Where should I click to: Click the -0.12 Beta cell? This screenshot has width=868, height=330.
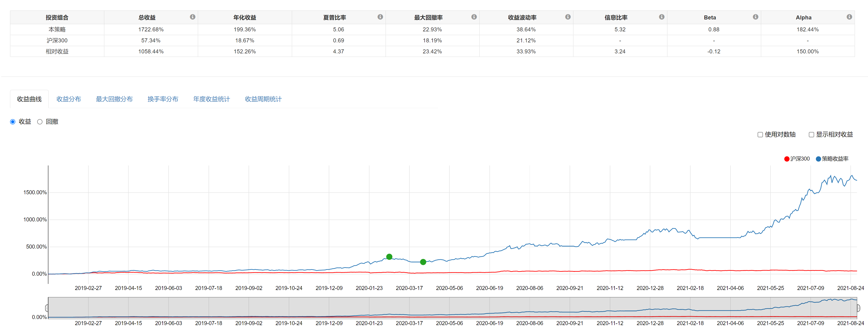point(714,51)
